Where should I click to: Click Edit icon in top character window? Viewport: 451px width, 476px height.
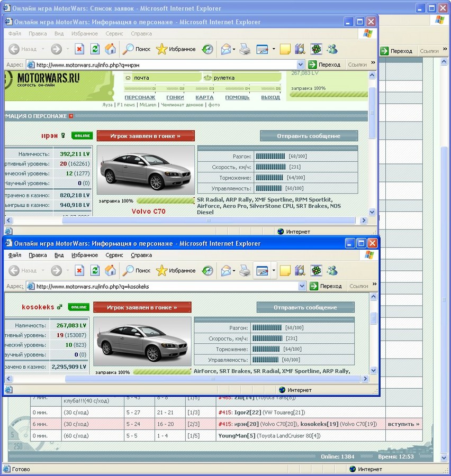coord(262,49)
